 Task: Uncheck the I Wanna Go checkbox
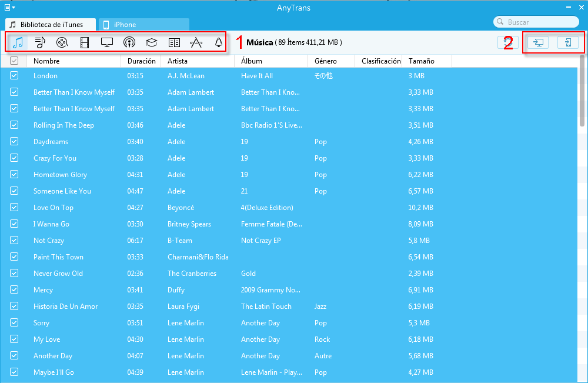point(14,224)
